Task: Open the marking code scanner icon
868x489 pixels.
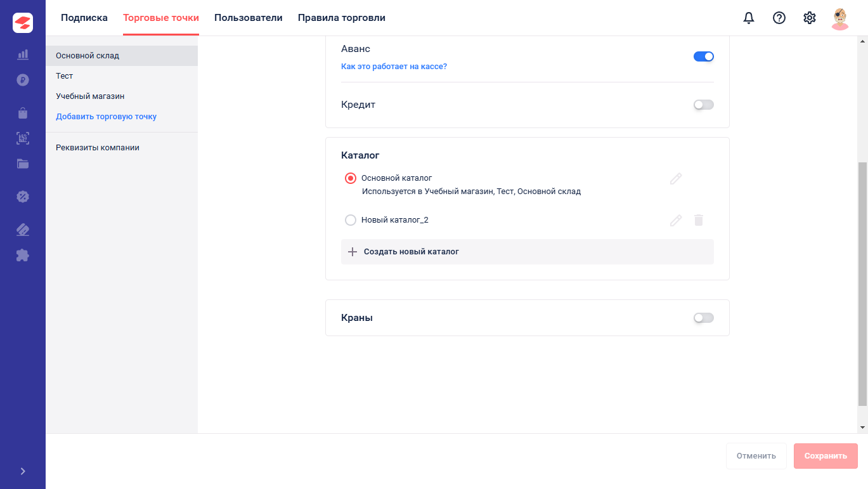Action: tap(23, 138)
